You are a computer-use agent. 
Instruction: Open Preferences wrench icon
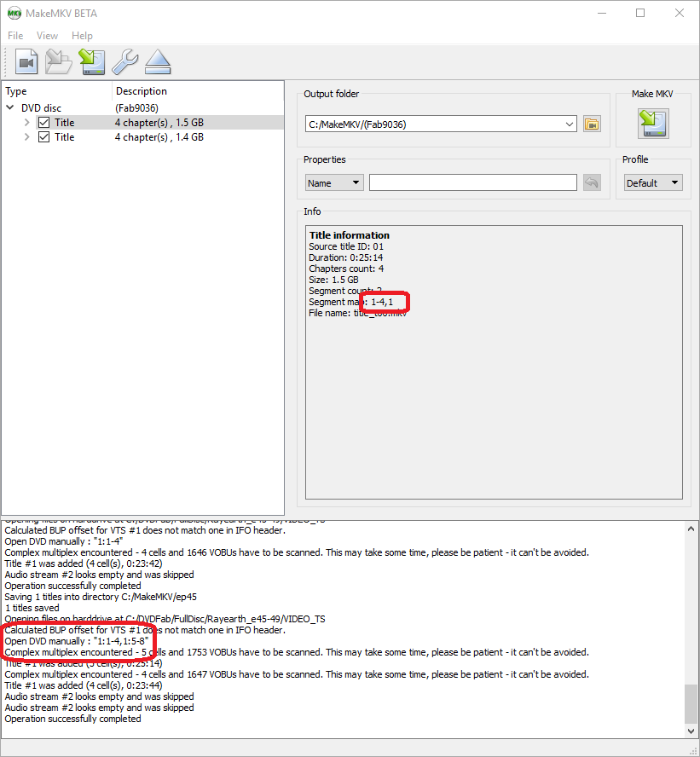point(125,61)
